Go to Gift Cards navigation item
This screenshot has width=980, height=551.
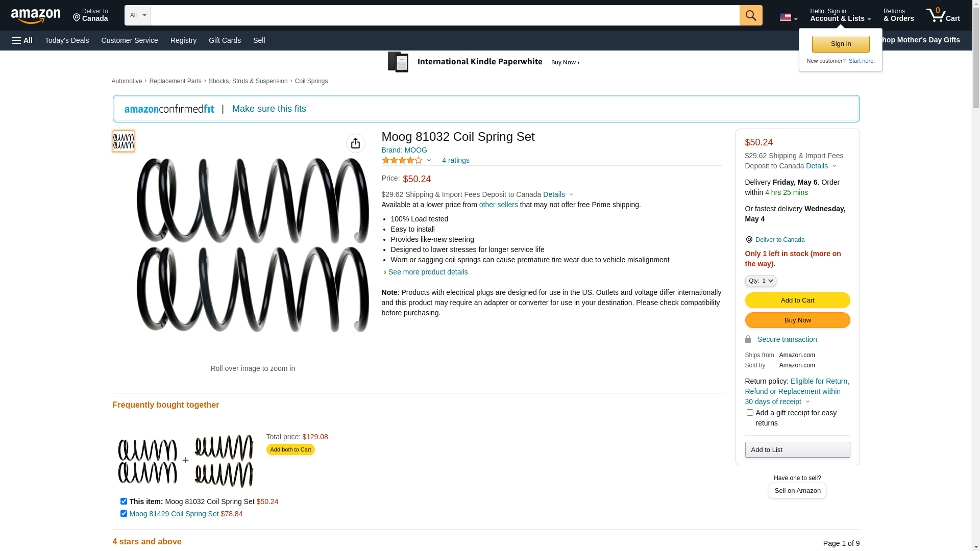(x=225, y=40)
